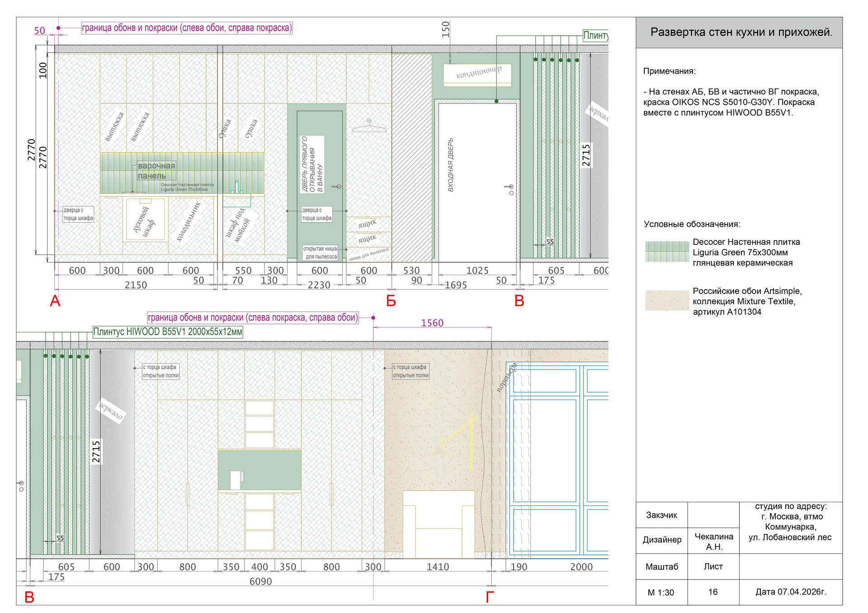Click the bathroom door handle symbol

[x=337, y=187]
